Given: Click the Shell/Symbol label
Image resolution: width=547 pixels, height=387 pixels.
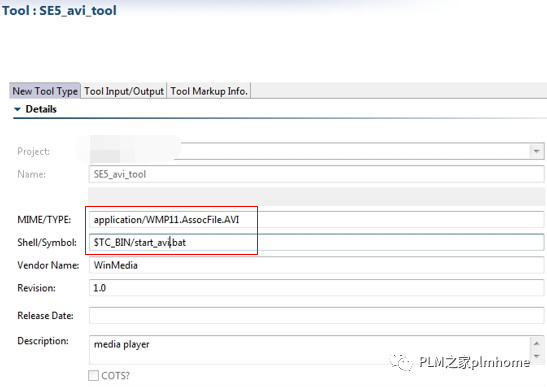Looking at the screenshot, I should [47, 243].
